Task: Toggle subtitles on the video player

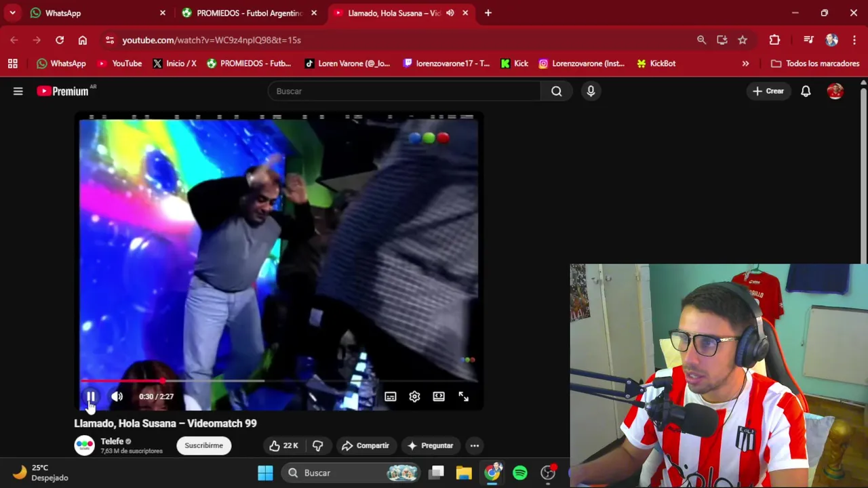Action: 391,396
